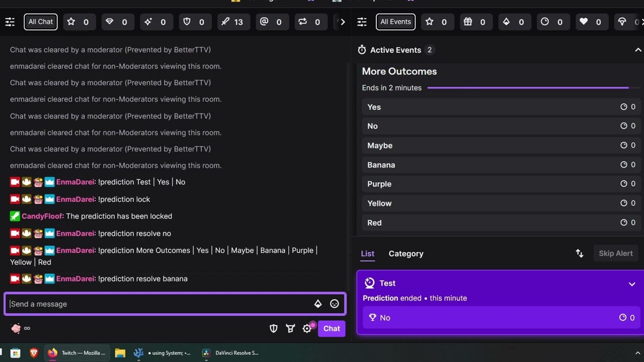644x362 pixels.
Task: Switch to Twitch Mozilla Firefox window
Action: click(77, 353)
